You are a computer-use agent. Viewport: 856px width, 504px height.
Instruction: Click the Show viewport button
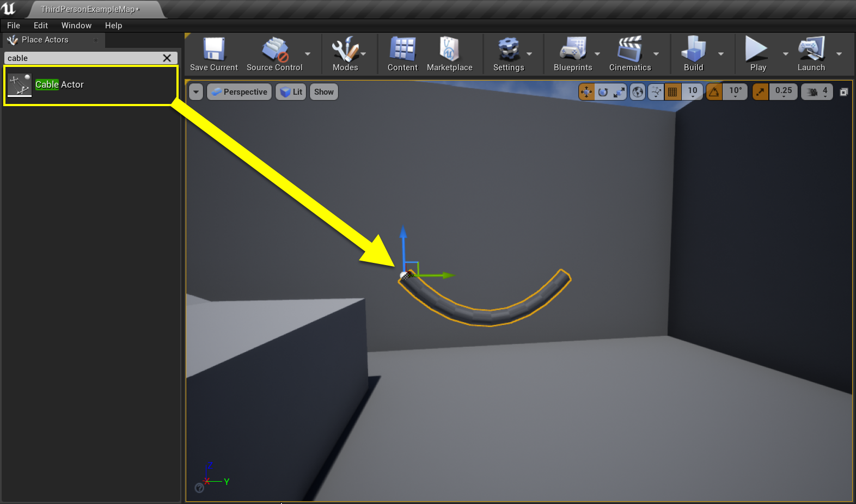(x=323, y=92)
